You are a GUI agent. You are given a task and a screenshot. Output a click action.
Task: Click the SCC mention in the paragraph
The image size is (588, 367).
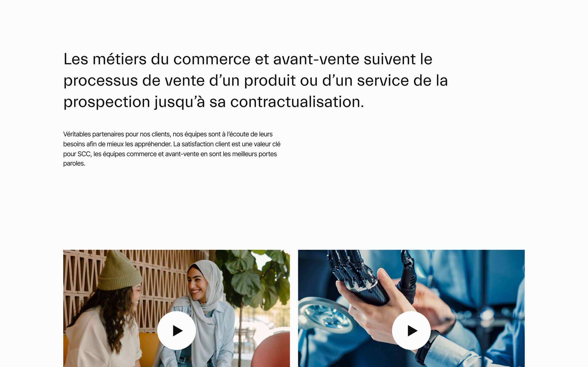pyautogui.click(x=84, y=154)
